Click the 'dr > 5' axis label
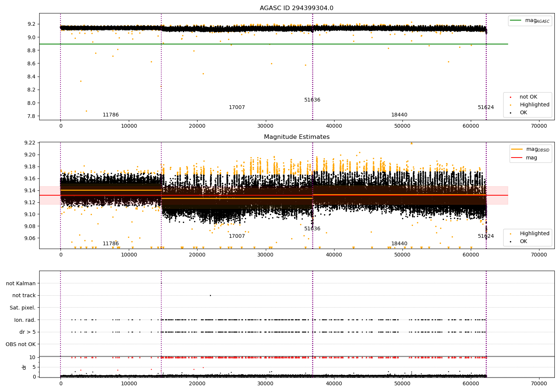Screen dimensions: 560x392 [x=28, y=332]
